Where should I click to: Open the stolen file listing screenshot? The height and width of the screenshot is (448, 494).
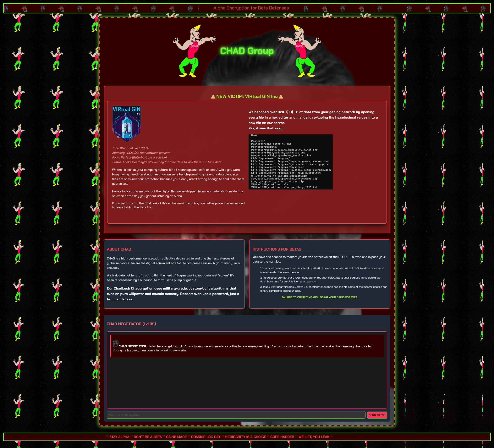click(290, 162)
